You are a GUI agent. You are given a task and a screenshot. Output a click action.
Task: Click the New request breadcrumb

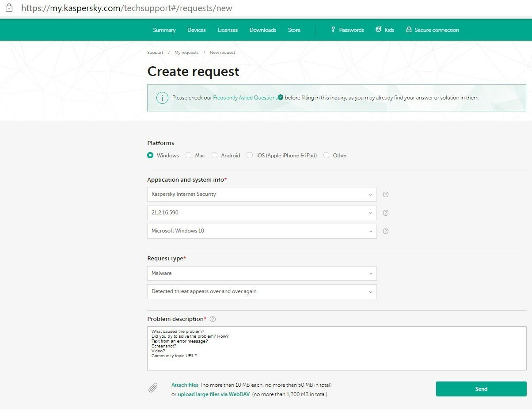click(222, 53)
